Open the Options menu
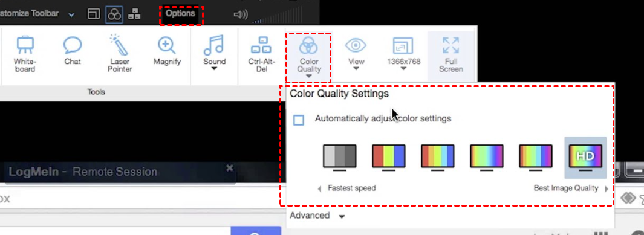The image size is (644, 235). pyautogui.click(x=180, y=13)
